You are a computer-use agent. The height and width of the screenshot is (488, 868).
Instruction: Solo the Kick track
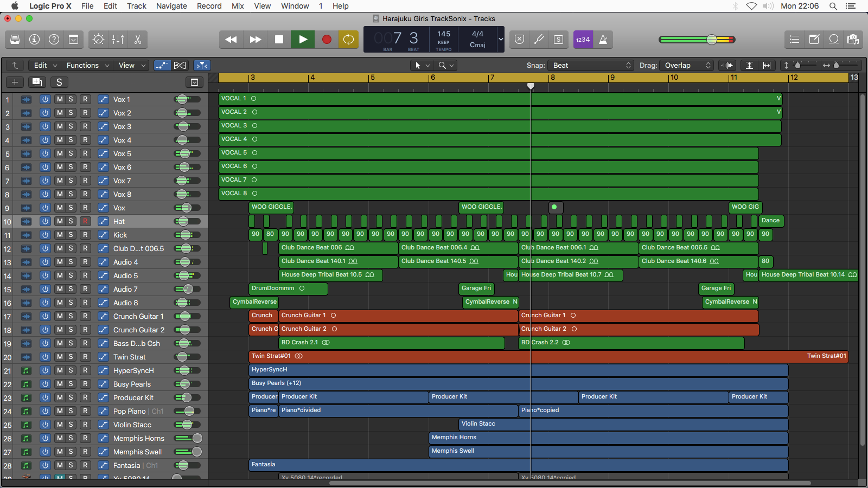click(x=71, y=235)
